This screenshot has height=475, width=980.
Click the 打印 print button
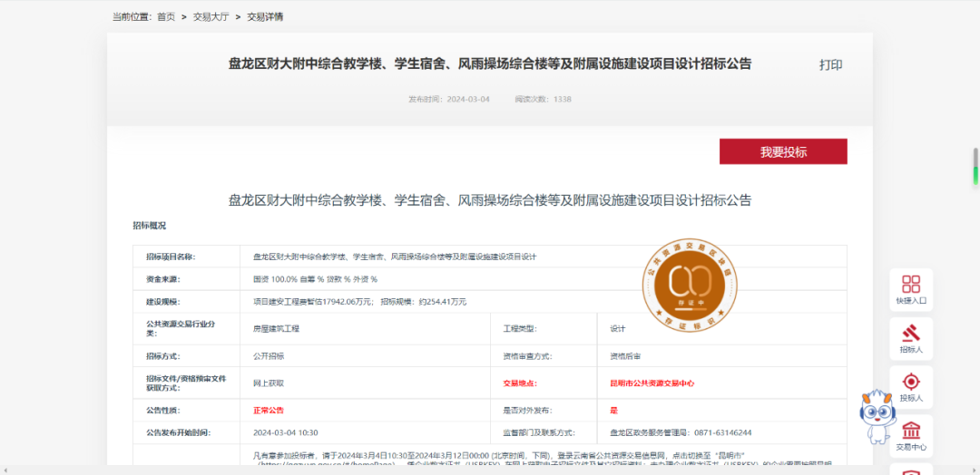pyautogui.click(x=830, y=64)
